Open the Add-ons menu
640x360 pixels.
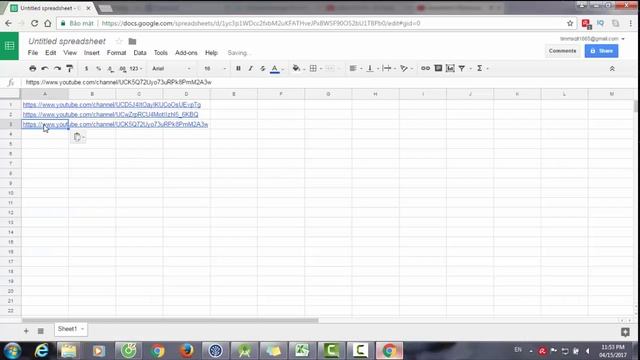click(186, 53)
